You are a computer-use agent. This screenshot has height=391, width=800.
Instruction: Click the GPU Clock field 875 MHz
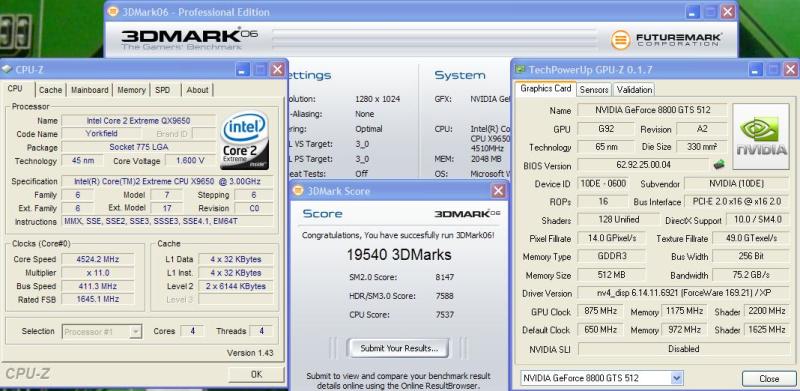pos(600,311)
